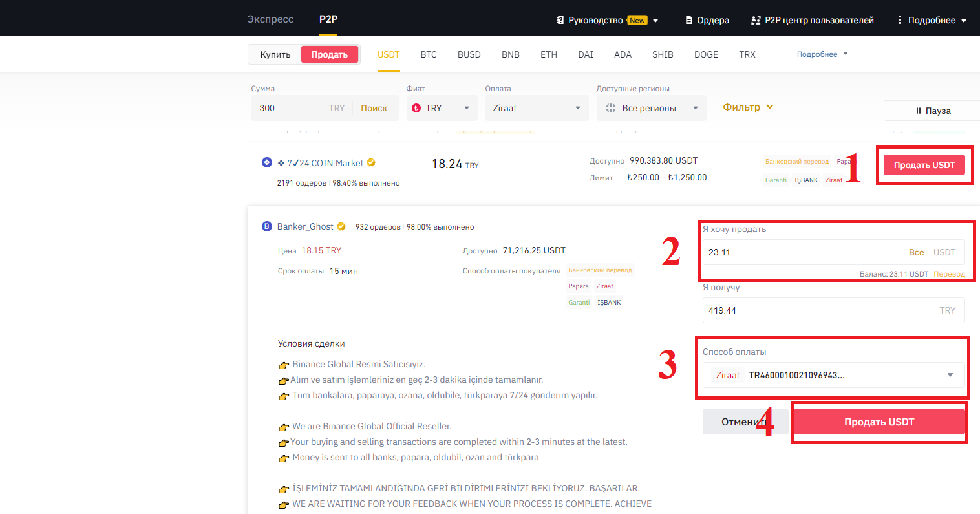This screenshot has height=514, width=980.
Task: Click the limit ₺250.00 - ₺1,250.00
Action: 666,177
